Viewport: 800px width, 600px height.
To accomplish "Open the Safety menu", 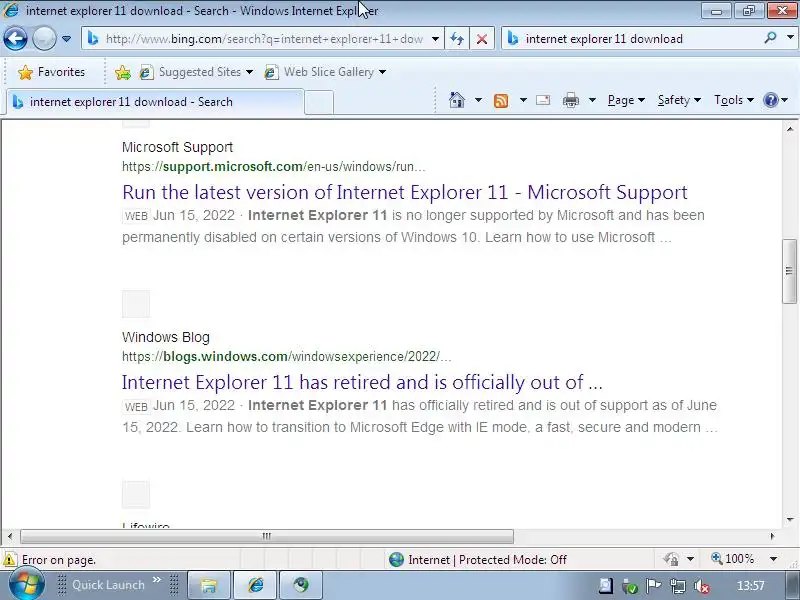I will click(679, 100).
